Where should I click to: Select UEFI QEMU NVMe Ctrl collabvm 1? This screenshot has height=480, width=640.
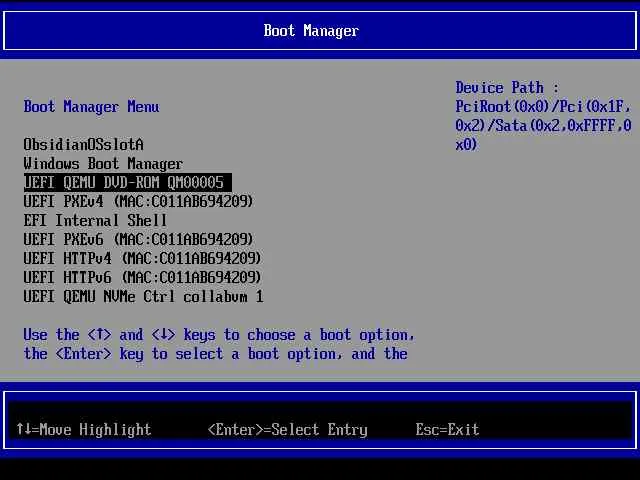click(143, 296)
